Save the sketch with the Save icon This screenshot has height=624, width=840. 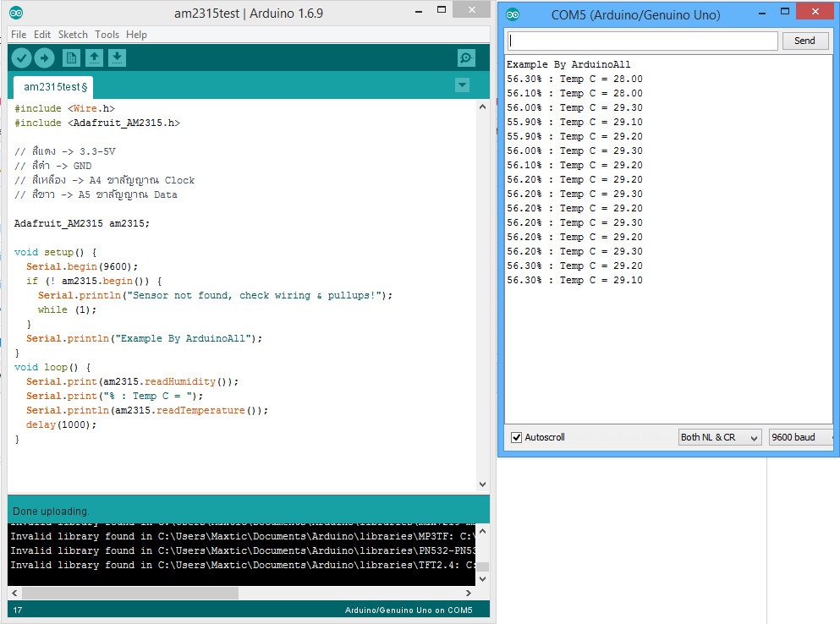(118, 57)
